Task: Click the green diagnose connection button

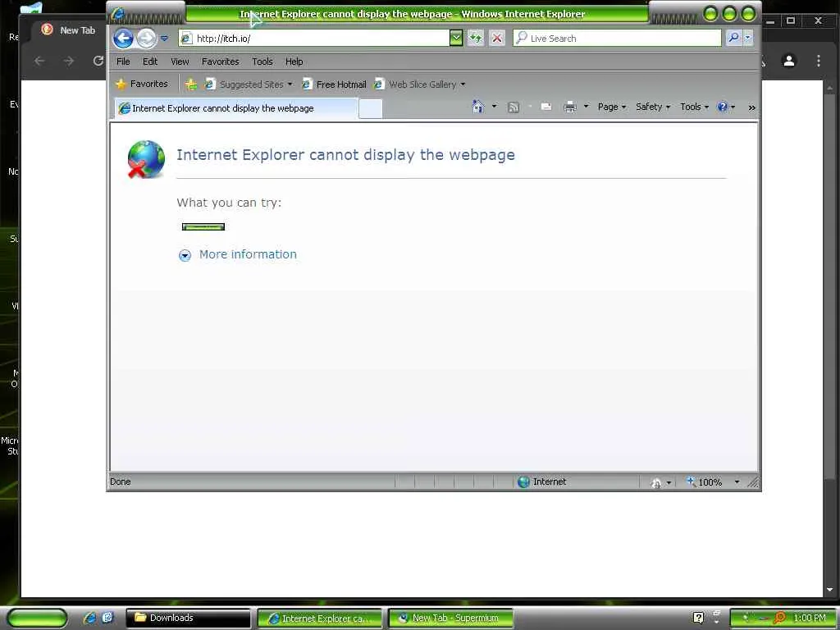Action: [203, 226]
